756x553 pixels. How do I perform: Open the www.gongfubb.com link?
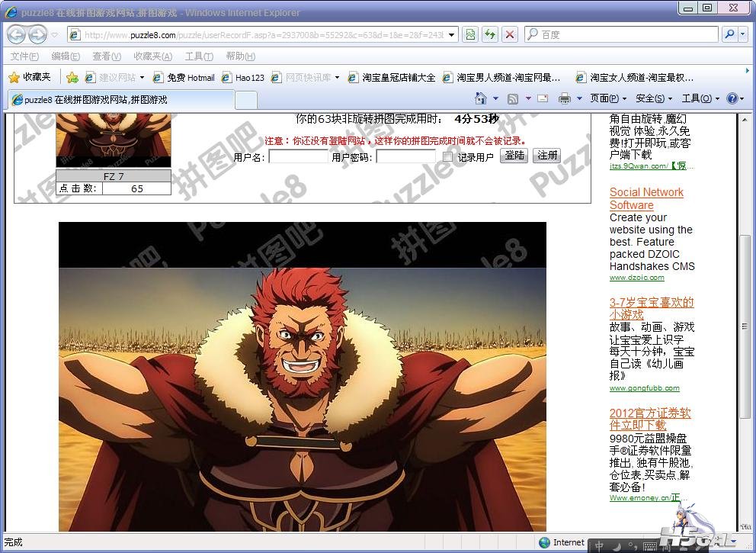tap(644, 388)
